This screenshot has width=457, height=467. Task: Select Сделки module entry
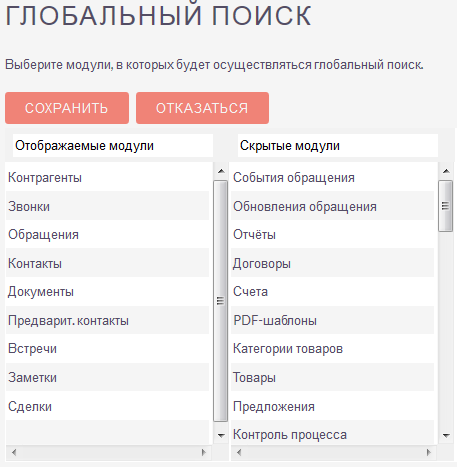(107, 406)
